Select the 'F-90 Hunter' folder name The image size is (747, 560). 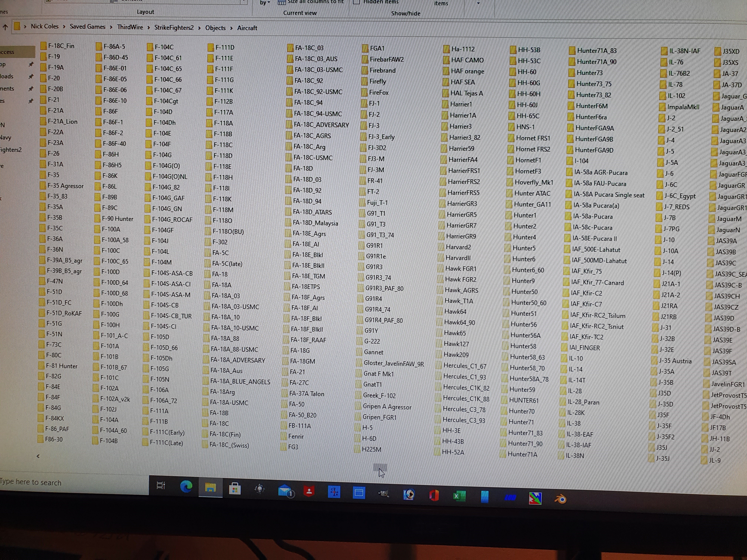click(x=117, y=219)
